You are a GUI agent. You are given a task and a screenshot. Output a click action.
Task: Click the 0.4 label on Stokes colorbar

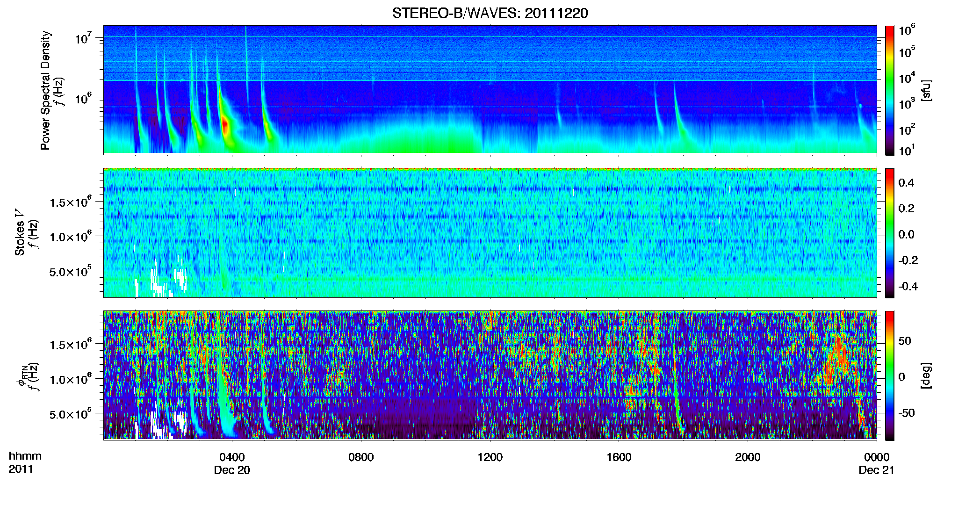[906, 183]
